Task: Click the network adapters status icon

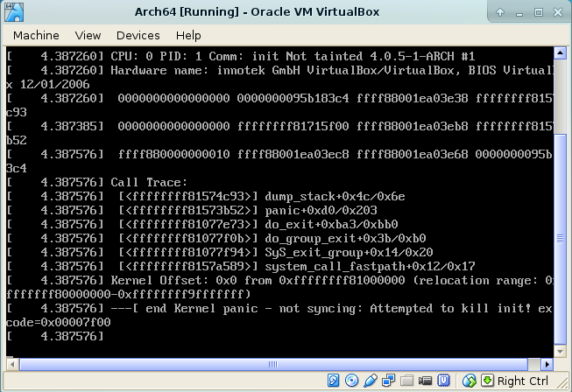Action: click(388, 381)
